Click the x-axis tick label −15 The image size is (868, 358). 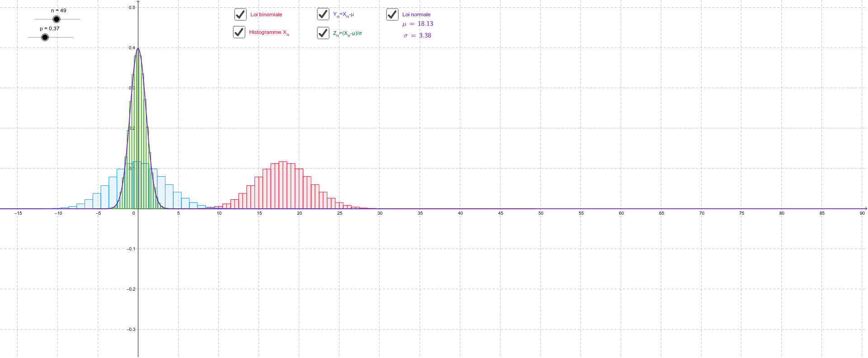[x=18, y=213]
